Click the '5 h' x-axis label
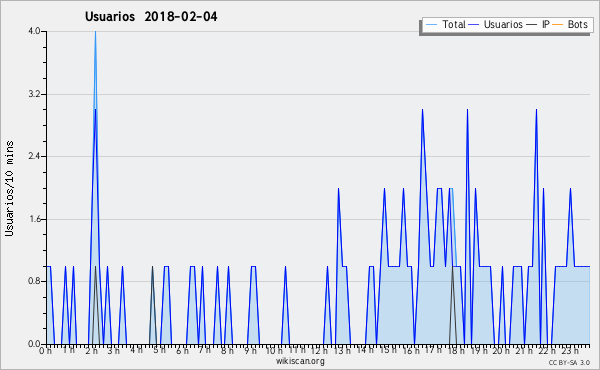Viewport: 600px width, 370px height. point(159,350)
